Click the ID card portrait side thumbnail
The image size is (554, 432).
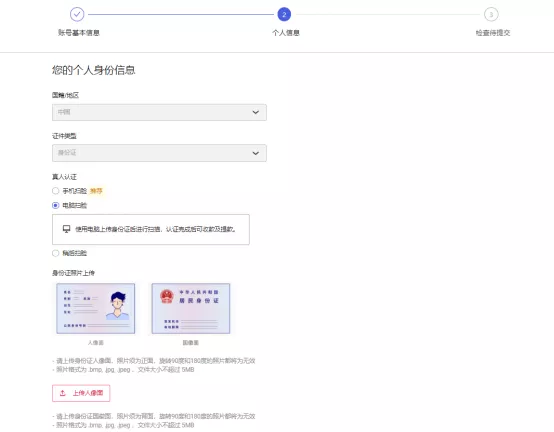[x=95, y=308]
